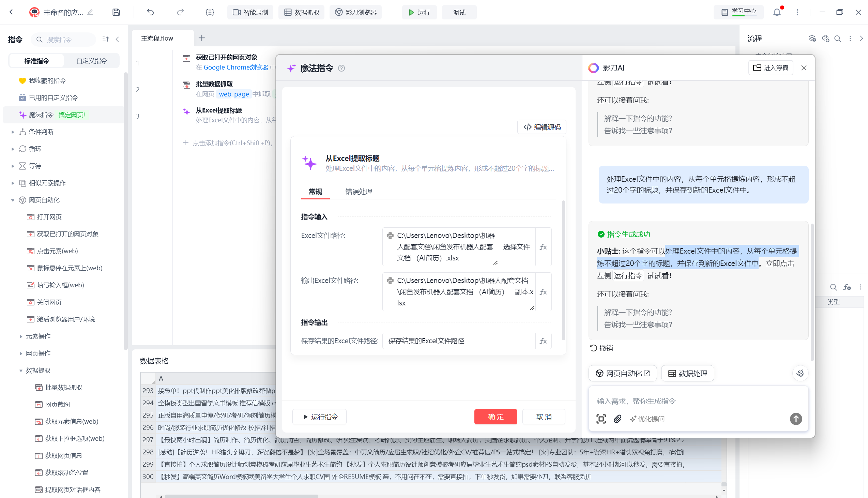This screenshot has height=498, width=868.
Task: Select the 主流程.flow tab
Action: point(157,38)
